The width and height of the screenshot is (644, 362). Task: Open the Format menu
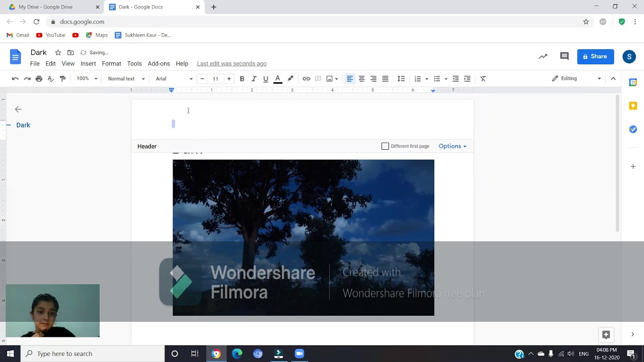pyautogui.click(x=111, y=63)
